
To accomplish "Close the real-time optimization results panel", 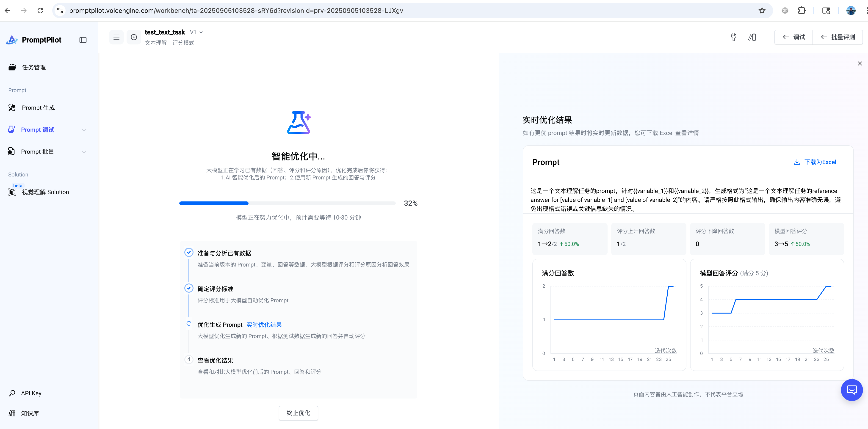I will [860, 63].
